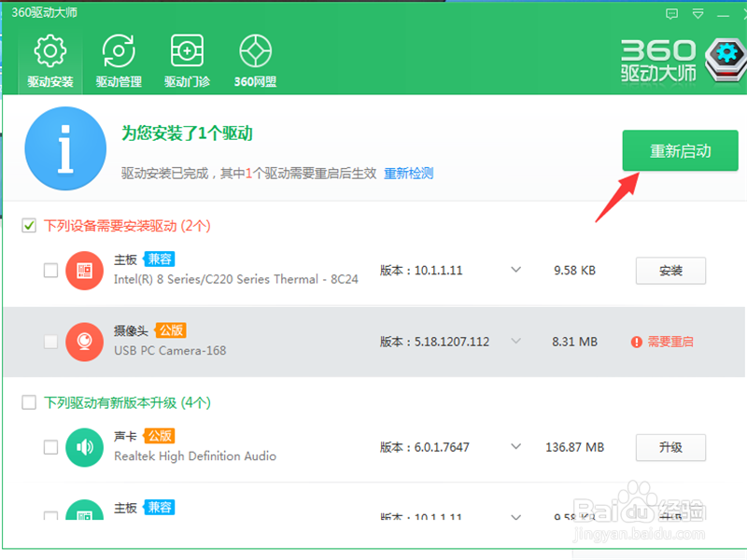Check the USB PC Camera-168 checkbox
Screen dimensions: 747x560
(50, 342)
